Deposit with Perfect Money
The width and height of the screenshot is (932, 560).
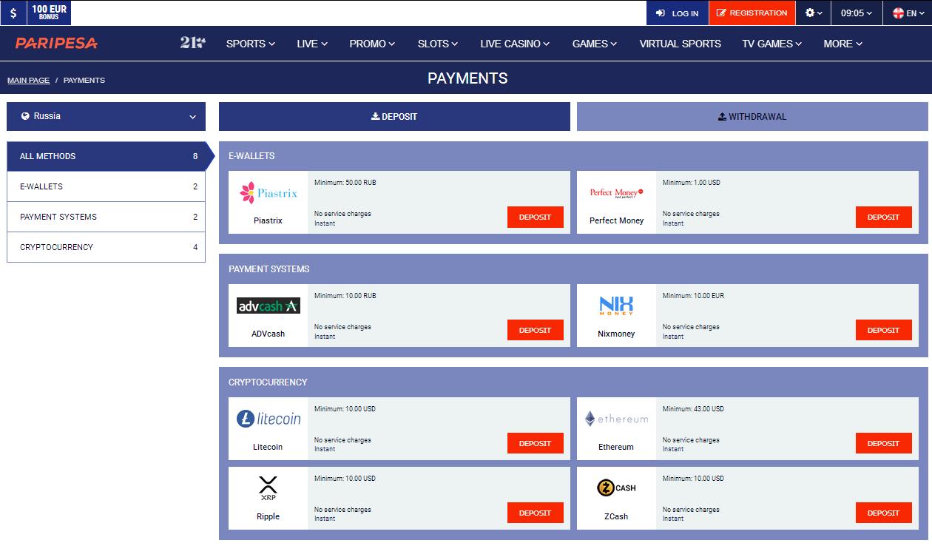pos(883,217)
